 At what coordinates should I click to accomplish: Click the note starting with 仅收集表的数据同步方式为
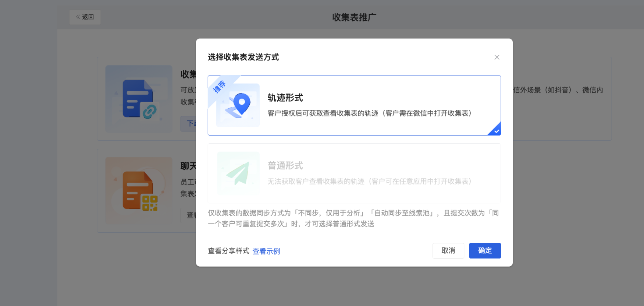pos(354,218)
